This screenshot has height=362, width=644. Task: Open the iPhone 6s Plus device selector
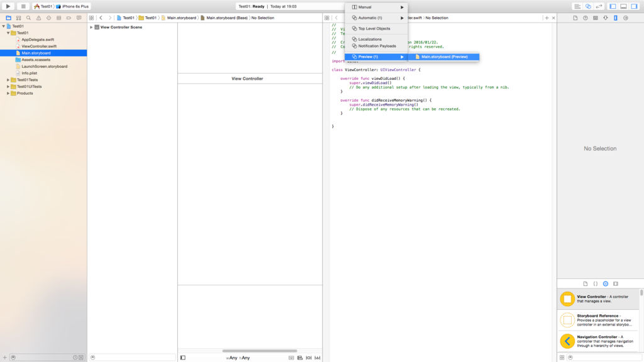point(72,6)
